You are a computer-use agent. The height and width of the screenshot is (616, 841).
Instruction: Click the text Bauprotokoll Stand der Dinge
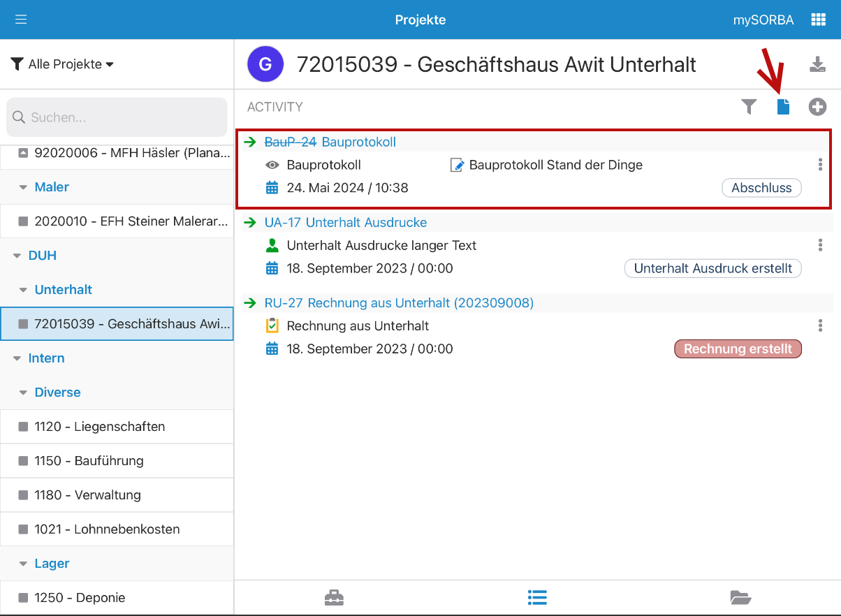(556, 166)
